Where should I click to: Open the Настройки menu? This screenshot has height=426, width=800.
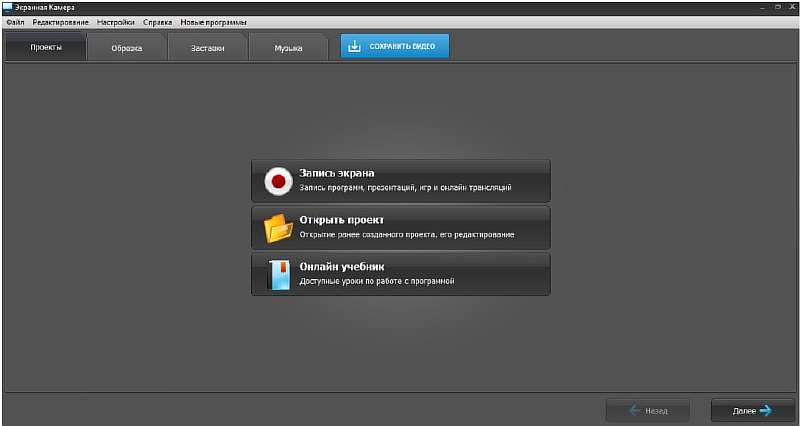click(x=115, y=22)
